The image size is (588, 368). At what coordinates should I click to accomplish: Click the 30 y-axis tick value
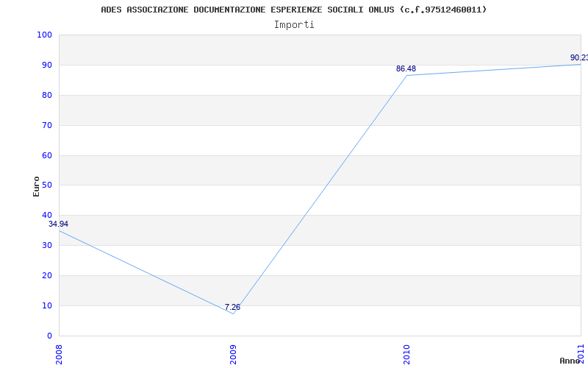point(47,245)
